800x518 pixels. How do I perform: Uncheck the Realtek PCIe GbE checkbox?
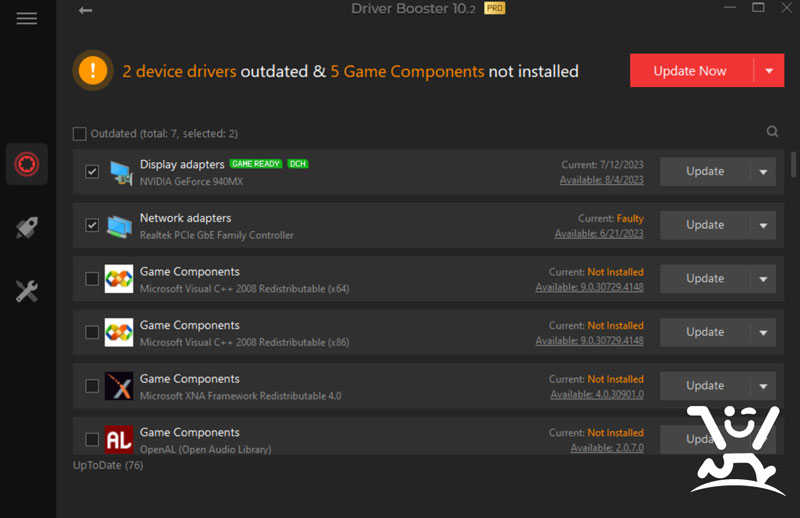point(92,225)
